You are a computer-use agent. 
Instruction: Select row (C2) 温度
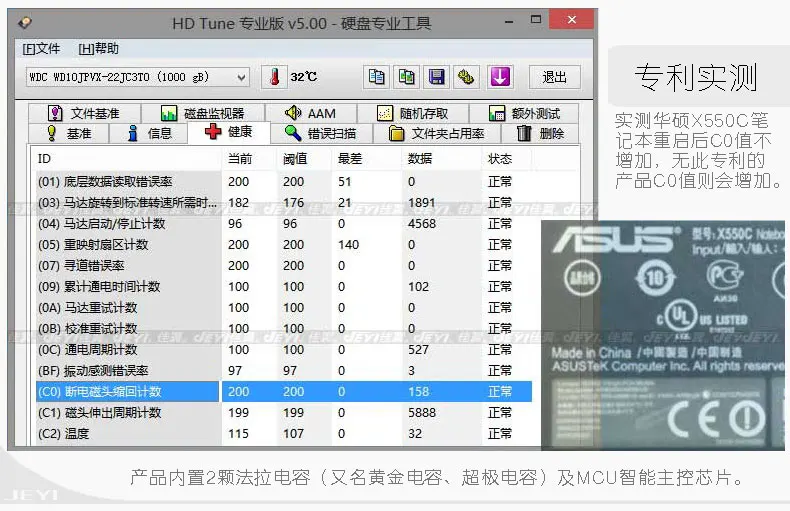284,433
